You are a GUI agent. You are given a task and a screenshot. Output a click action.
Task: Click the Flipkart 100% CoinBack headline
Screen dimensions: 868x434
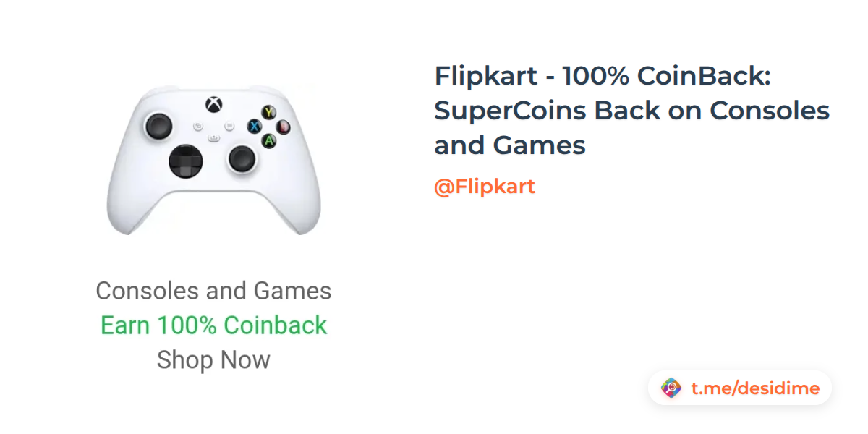click(631, 111)
